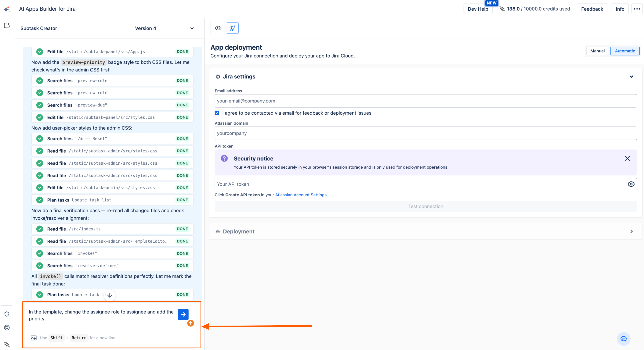The height and width of the screenshot is (350, 644).
Task: Click the Deployment section icon
Action: click(218, 232)
